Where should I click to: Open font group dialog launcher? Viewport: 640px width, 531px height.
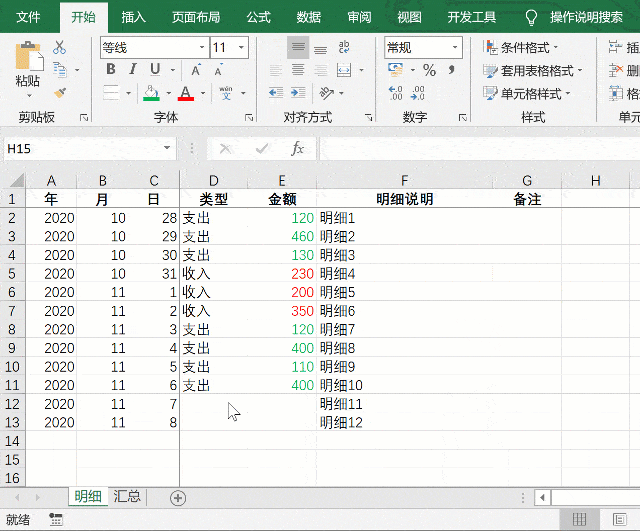pos(249,118)
